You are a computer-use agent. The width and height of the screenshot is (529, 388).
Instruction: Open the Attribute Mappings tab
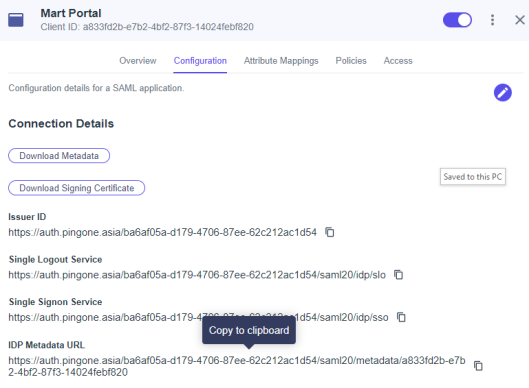pyautogui.click(x=281, y=61)
